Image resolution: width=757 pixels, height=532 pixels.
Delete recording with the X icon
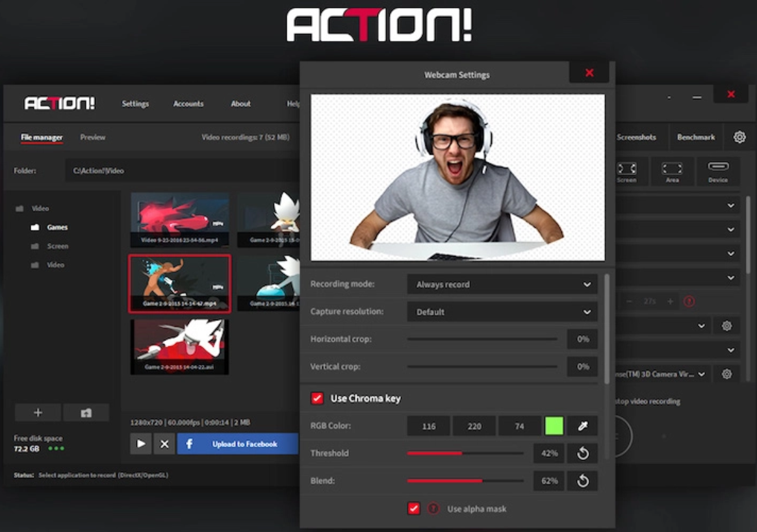coord(164,444)
